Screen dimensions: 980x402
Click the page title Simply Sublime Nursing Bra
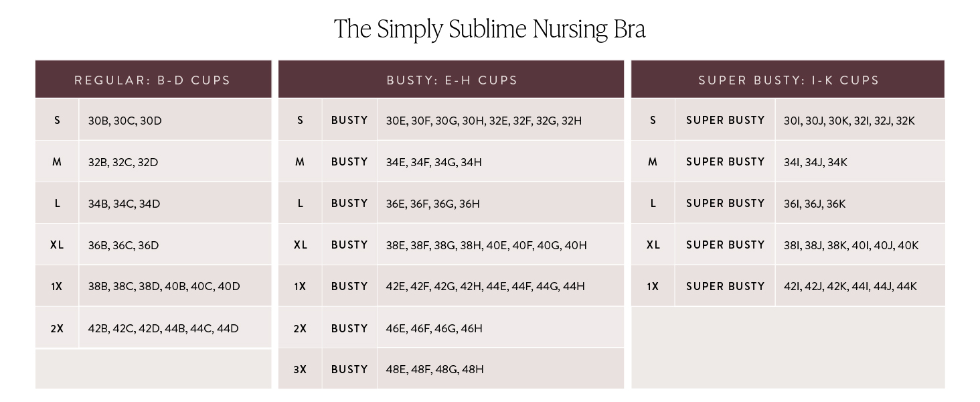pyautogui.click(x=489, y=29)
